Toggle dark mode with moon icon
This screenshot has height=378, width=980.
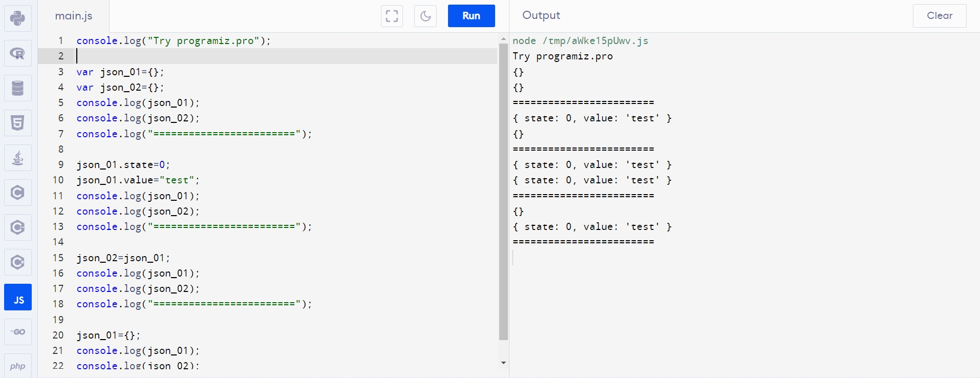coord(425,16)
